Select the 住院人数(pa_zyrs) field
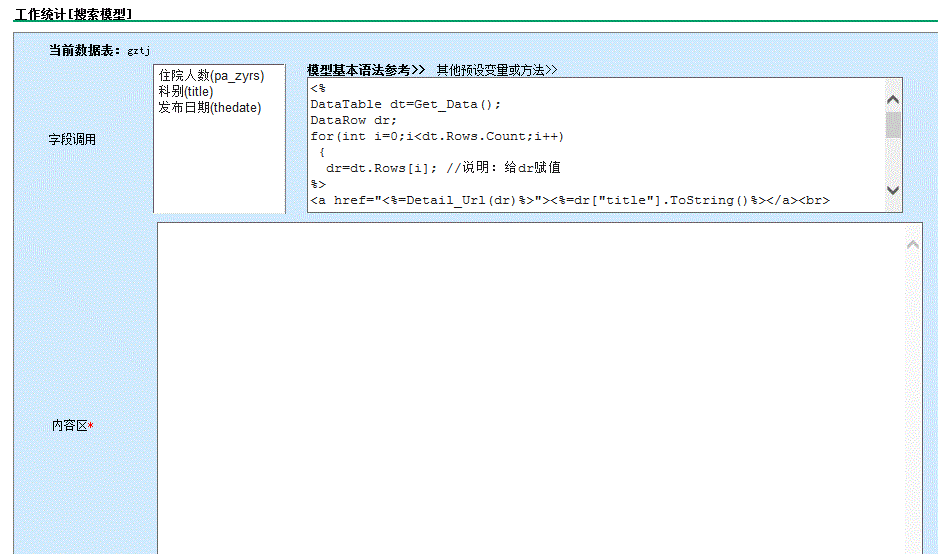 (x=210, y=76)
